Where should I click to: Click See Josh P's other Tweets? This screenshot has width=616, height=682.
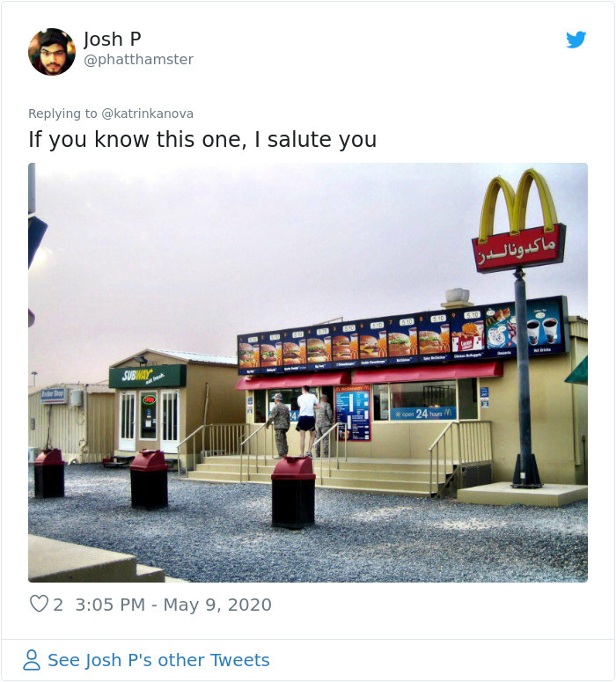coord(158,660)
